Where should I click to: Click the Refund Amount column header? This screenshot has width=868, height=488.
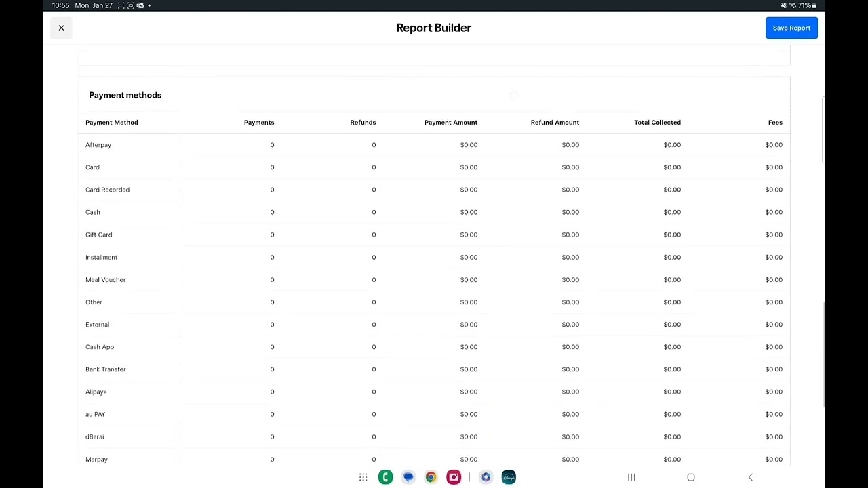tap(555, 123)
